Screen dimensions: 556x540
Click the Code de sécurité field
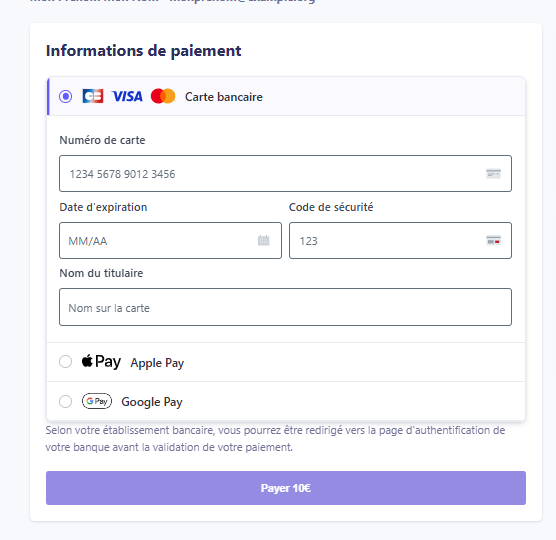(400, 240)
